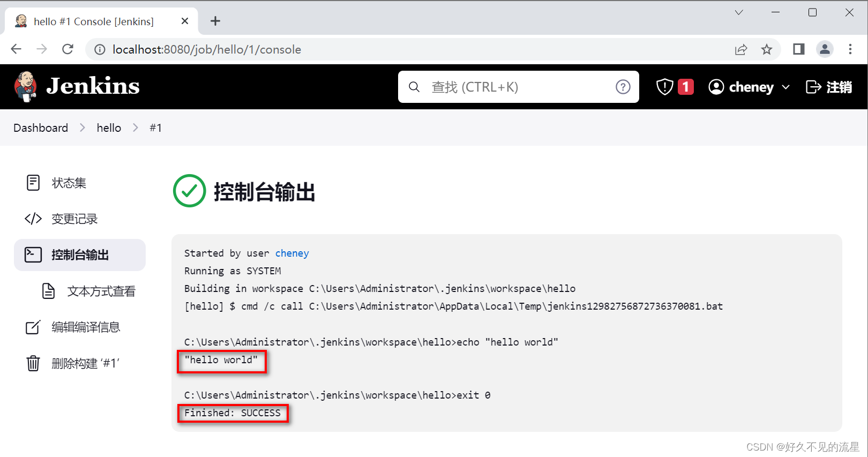Click the 控制台输出 page heading

coord(265,191)
